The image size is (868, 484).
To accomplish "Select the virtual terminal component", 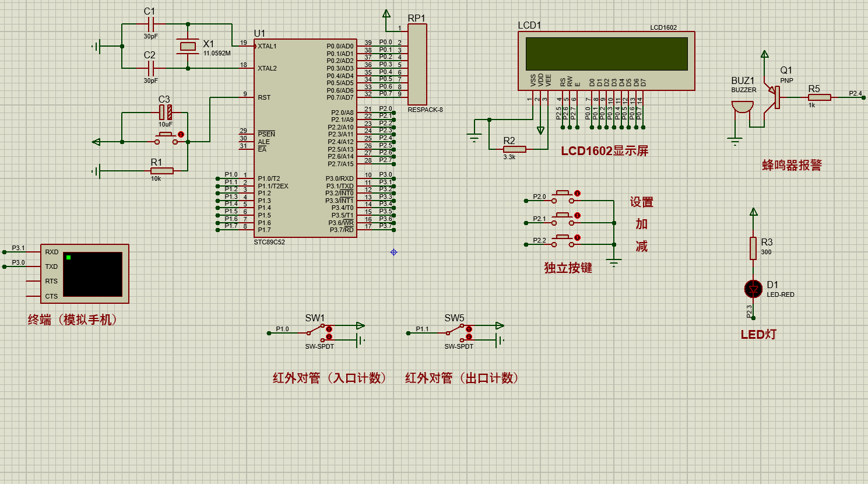I will point(92,274).
